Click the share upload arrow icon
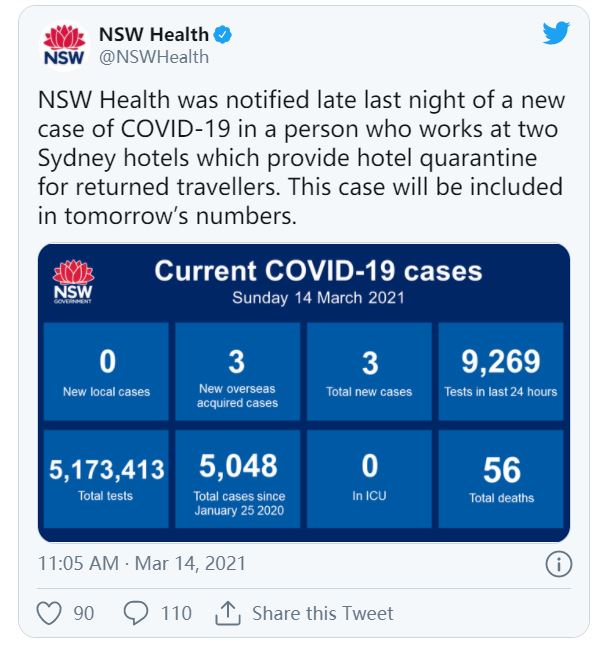 click(x=228, y=613)
